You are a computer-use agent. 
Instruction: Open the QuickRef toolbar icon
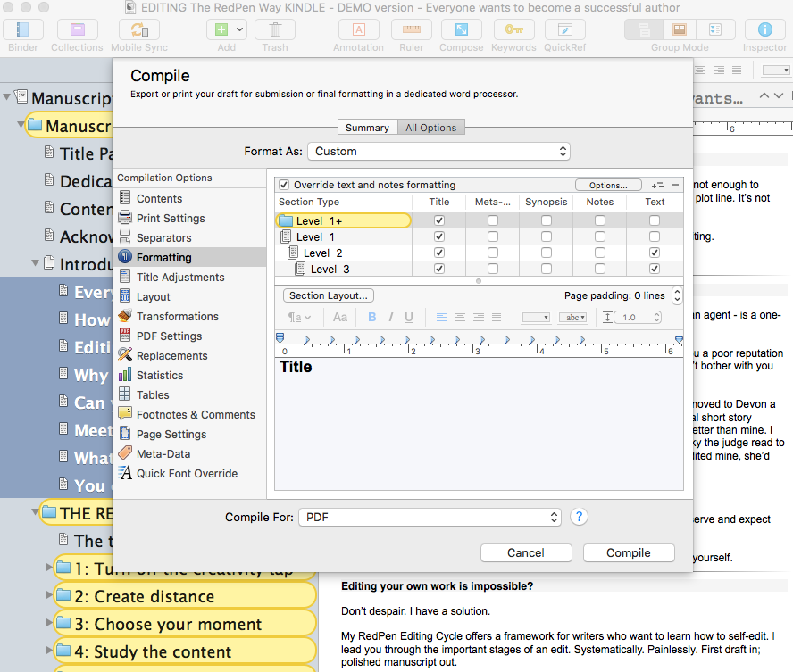[565, 29]
